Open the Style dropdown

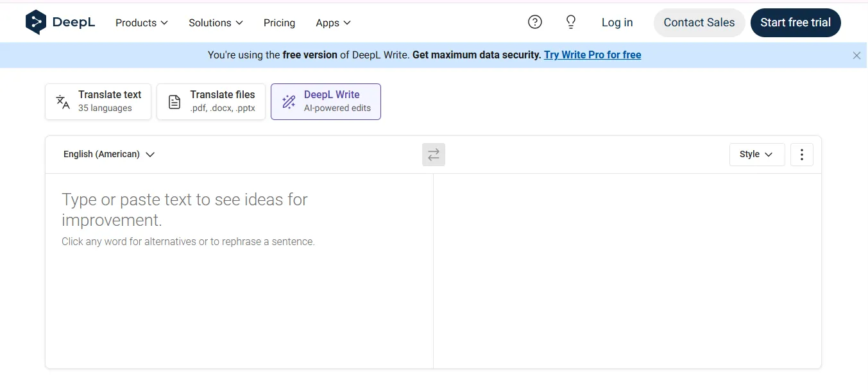757,155
